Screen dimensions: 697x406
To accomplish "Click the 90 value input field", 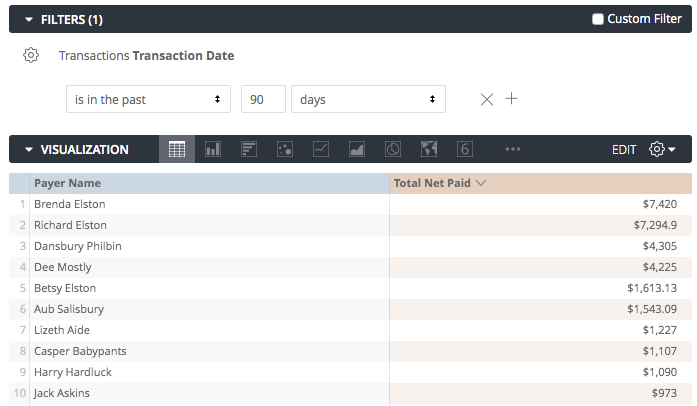I will point(263,99).
